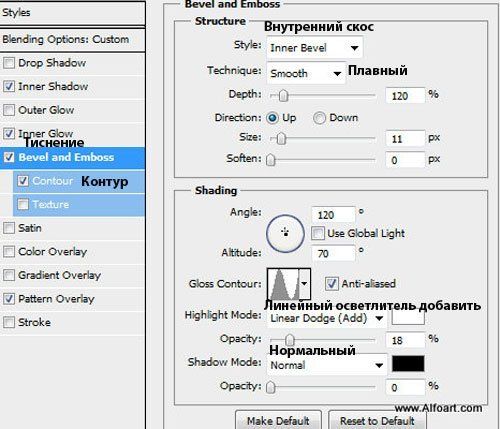Open Blending Options: Custom
Image resolution: width=500 pixels, height=429 pixels.
[x=72, y=39]
